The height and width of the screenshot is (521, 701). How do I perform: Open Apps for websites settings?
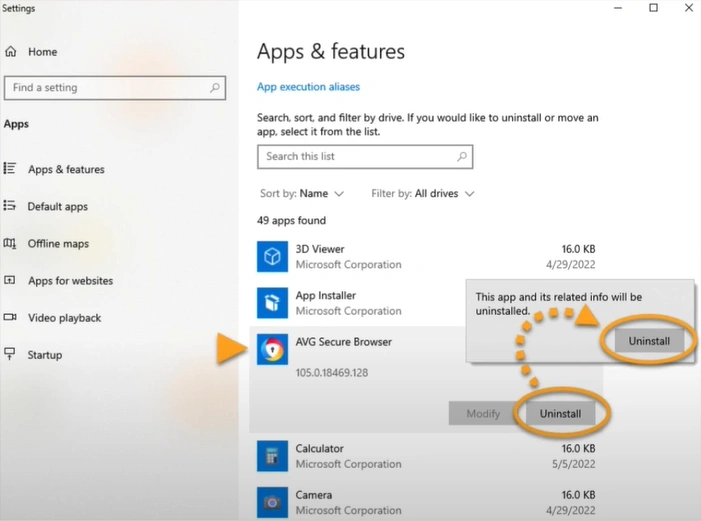[x=71, y=281]
